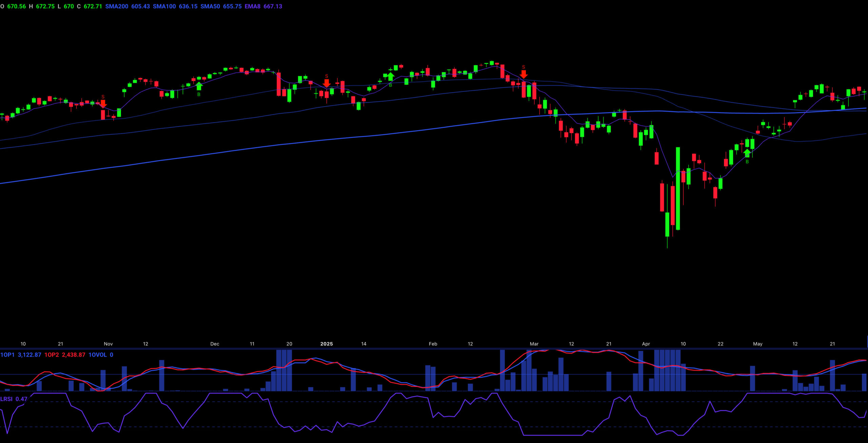
Task: Click the 1OVOL volume indicator label
Action: [98, 355]
